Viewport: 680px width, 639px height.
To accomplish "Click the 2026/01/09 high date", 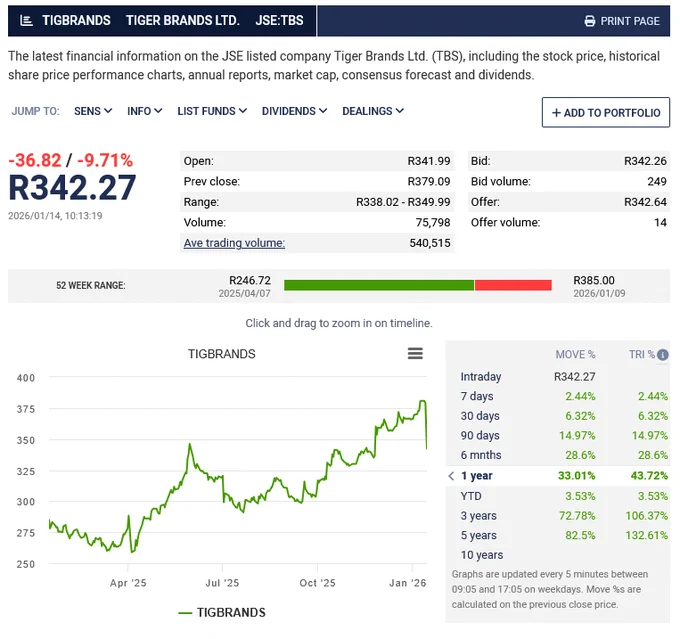I will coord(599,294).
